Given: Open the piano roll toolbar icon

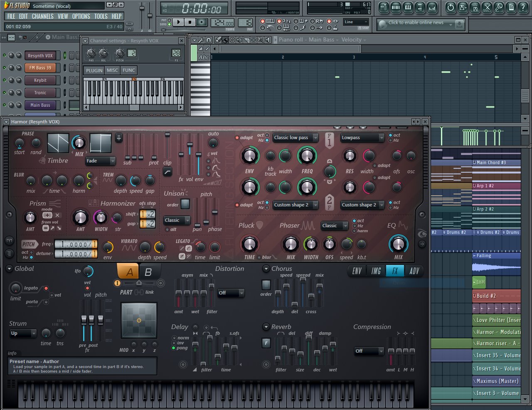Looking at the screenshot, I should [408, 7].
